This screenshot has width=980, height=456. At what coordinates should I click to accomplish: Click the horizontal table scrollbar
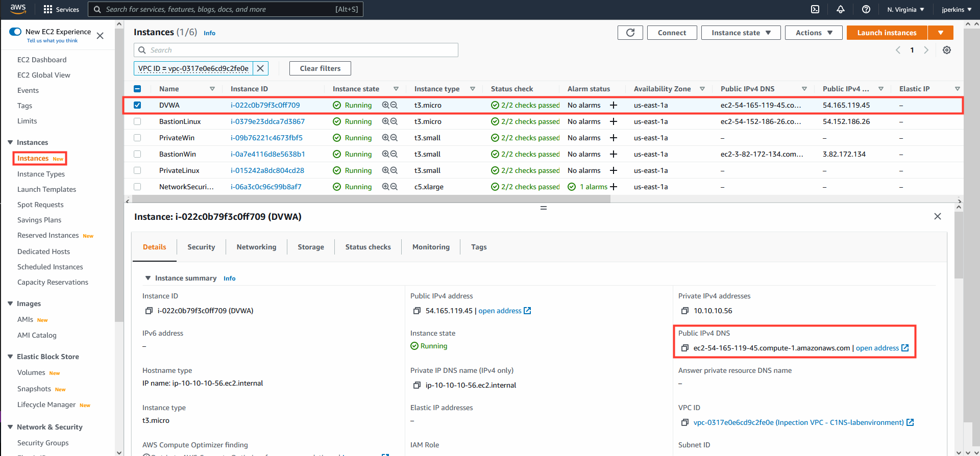point(370,200)
